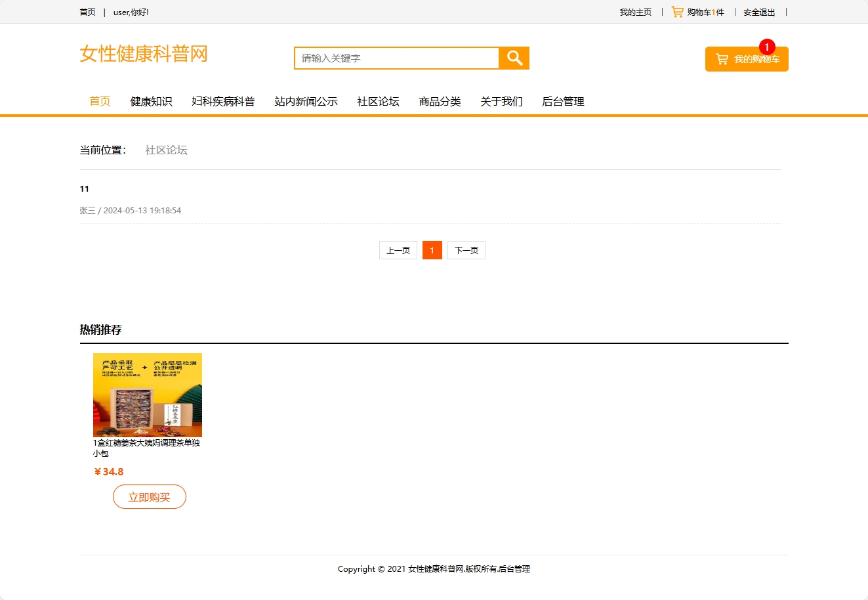The width and height of the screenshot is (868, 600).
Task: Click 安全退出 to log out
Action: [x=758, y=11]
